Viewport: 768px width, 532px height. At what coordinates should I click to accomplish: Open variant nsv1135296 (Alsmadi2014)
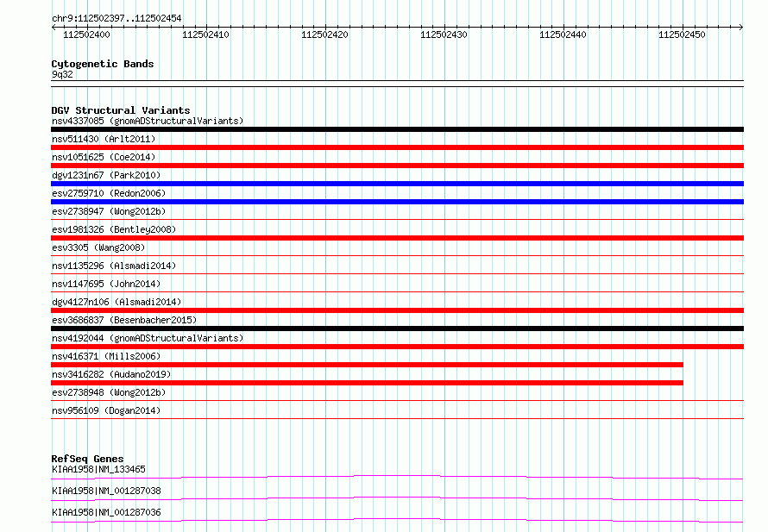pos(114,266)
